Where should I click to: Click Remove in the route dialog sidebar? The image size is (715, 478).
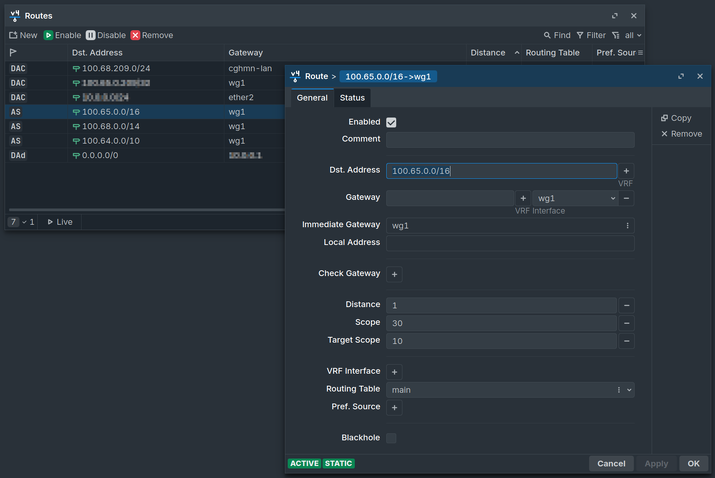681,134
